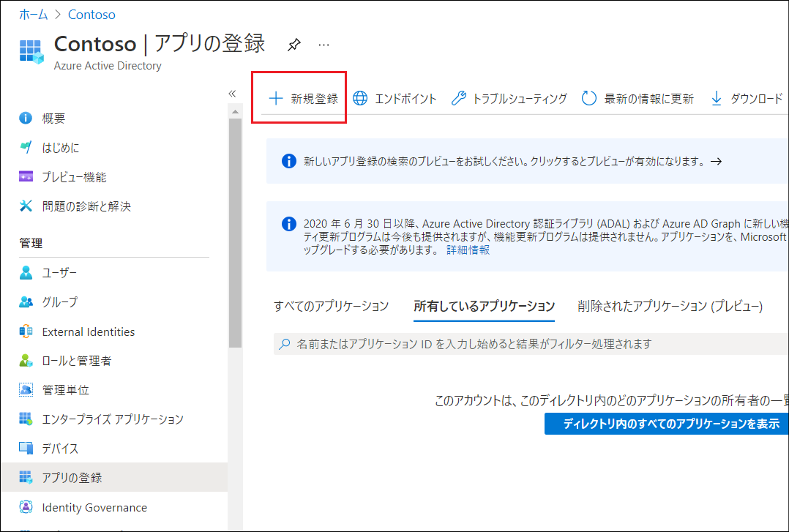This screenshot has width=789, height=532.
Task: Click the 新規登録 plus button
Action: coord(304,99)
